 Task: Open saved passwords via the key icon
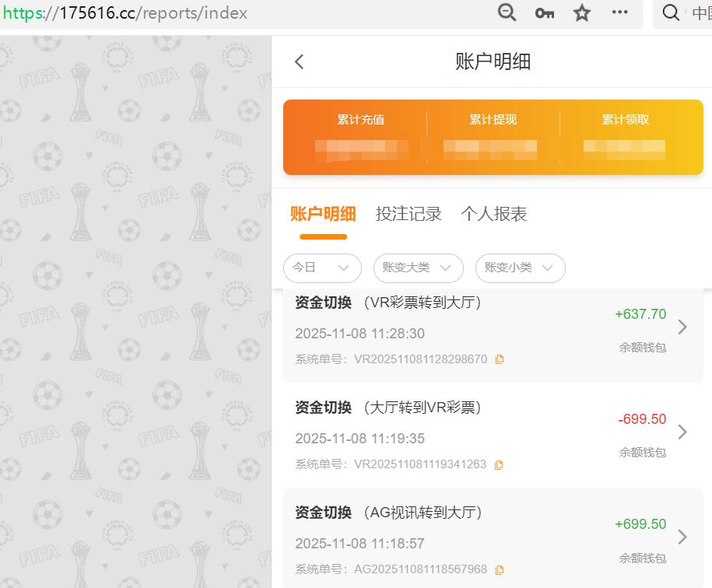tap(544, 13)
